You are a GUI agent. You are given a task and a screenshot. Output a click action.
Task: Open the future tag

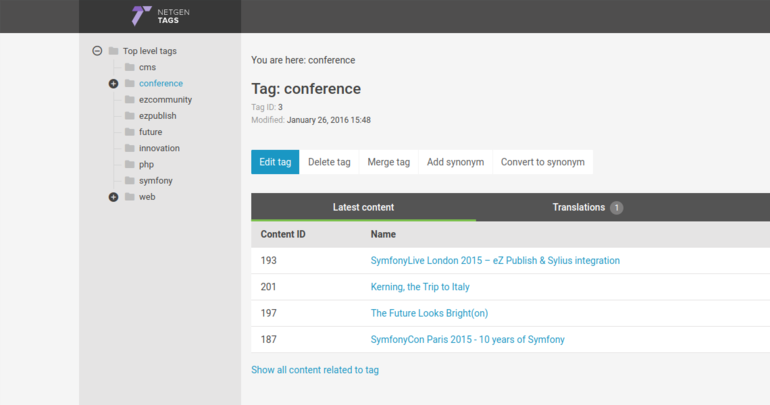click(x=150, y=132)
